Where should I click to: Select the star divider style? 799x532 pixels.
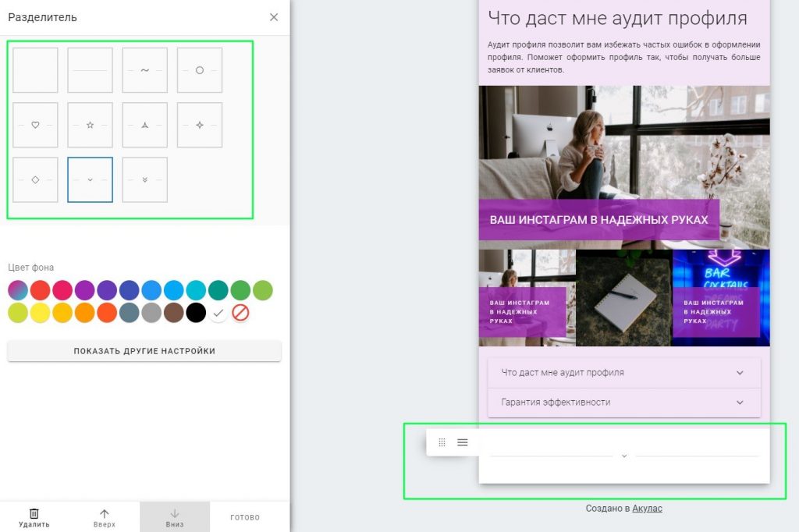91,125
